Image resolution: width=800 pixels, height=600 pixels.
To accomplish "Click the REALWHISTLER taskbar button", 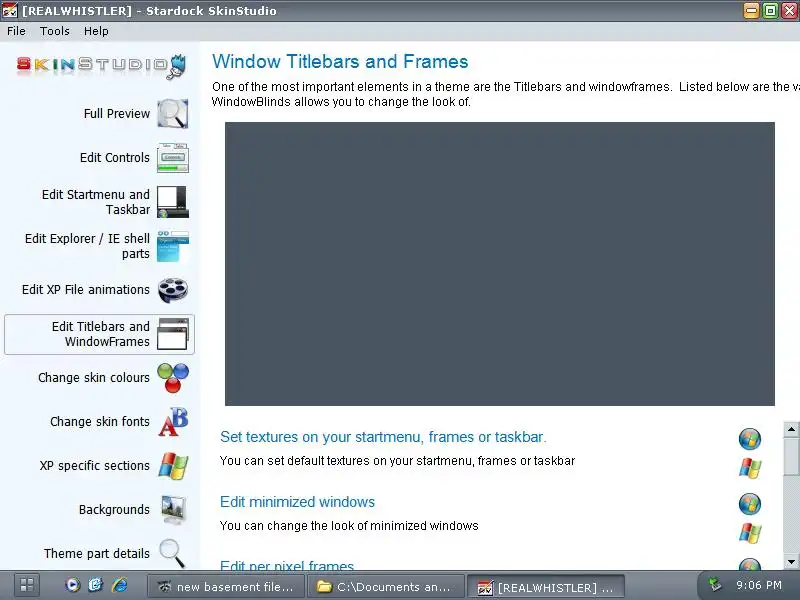I will coord(546,587).
